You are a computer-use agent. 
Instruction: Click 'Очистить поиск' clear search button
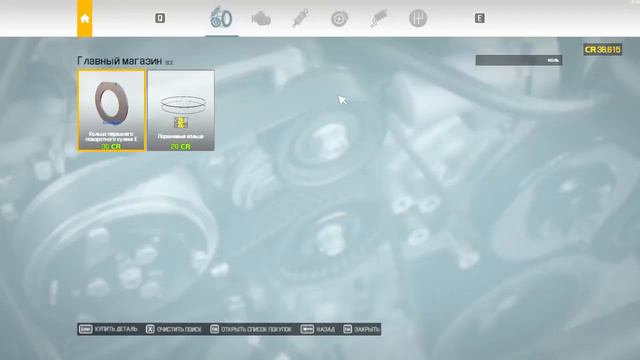pos(173,329)
